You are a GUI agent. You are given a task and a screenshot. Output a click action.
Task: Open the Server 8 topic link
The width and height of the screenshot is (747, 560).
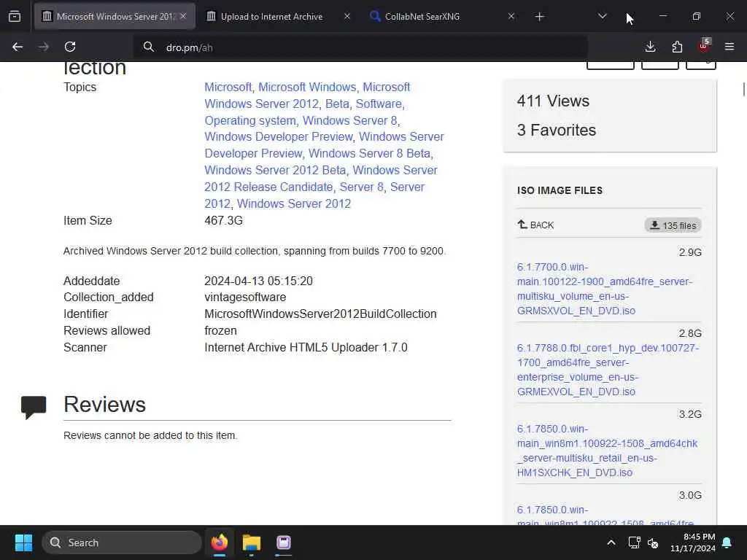tap(362, 187)
